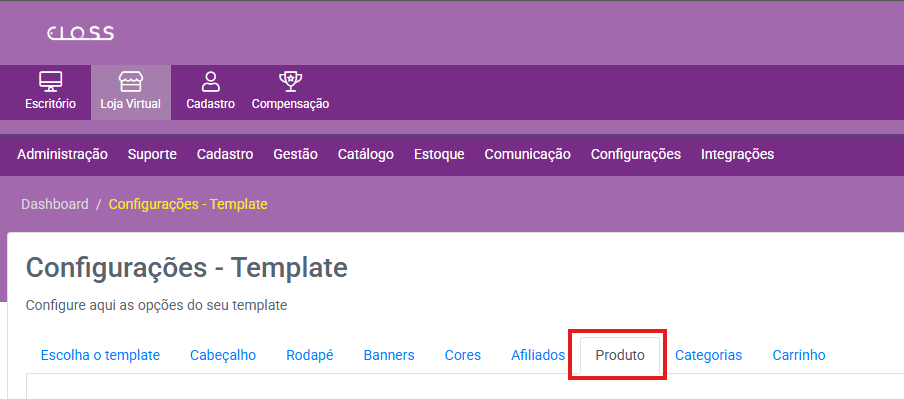904x399 pixels.
Task: Open the Loja Virtual storefront icon
Action: [x=131, y=82]
